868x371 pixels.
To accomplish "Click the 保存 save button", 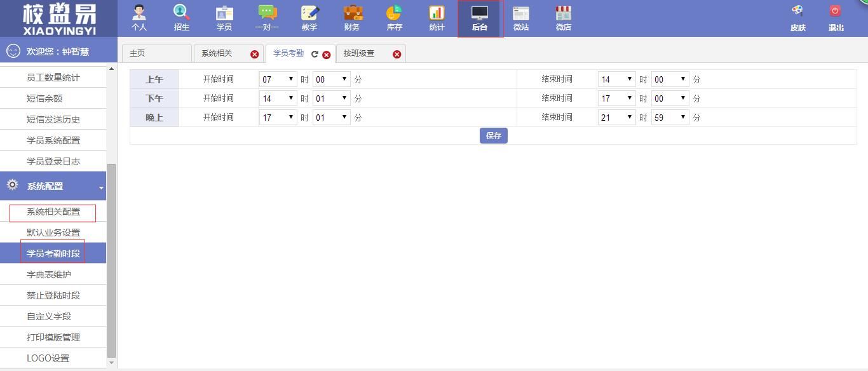I will pos(493,136).
